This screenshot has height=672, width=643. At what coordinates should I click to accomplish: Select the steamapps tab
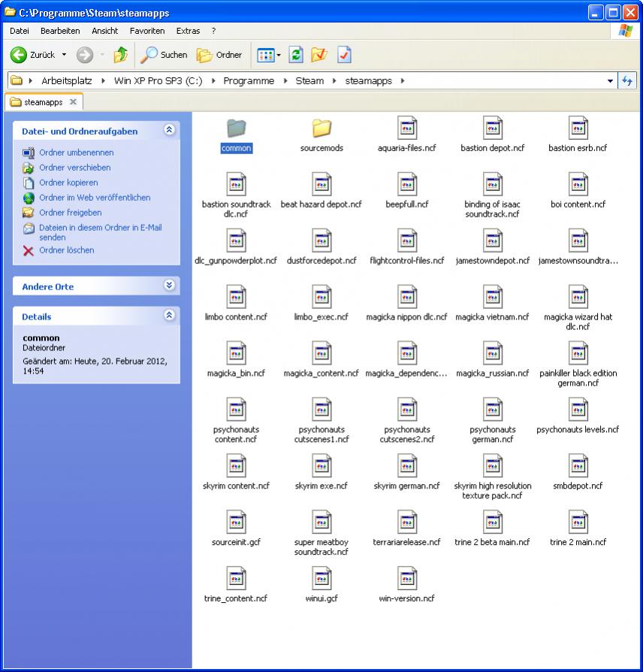coord(44,102)
